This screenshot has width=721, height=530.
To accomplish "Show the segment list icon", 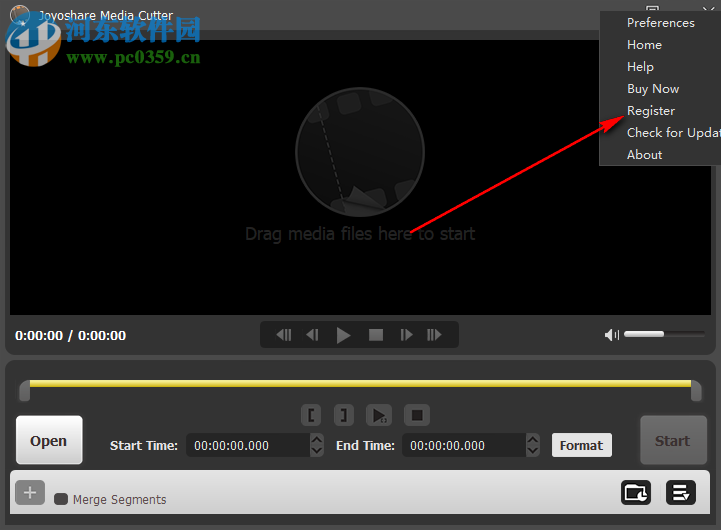I will 681,493.
